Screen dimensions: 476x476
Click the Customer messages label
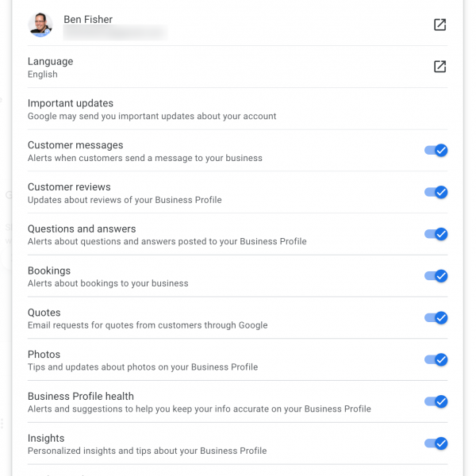click(75, 145)
